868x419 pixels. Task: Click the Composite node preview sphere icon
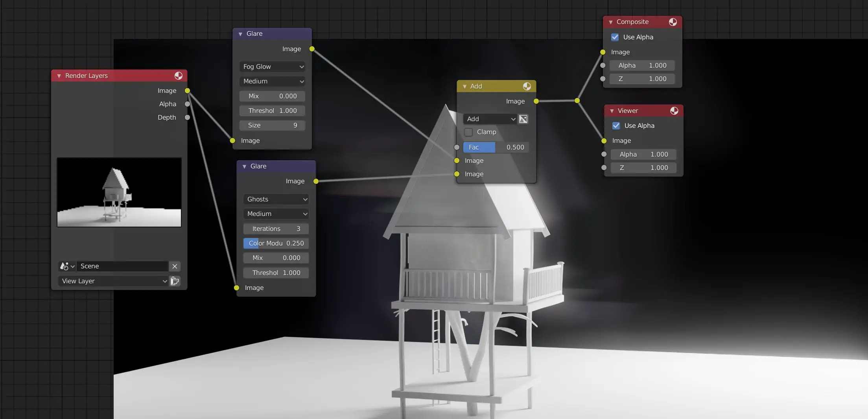tap(673, 22)
